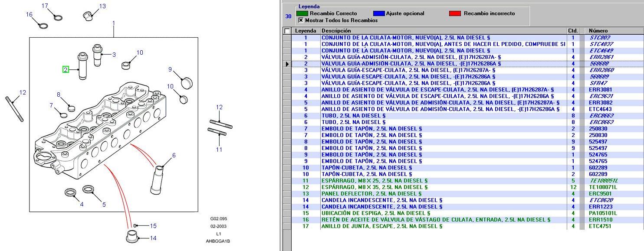Tick the checkbox in the table header corner
644x251 pixels.
(287, 31)
